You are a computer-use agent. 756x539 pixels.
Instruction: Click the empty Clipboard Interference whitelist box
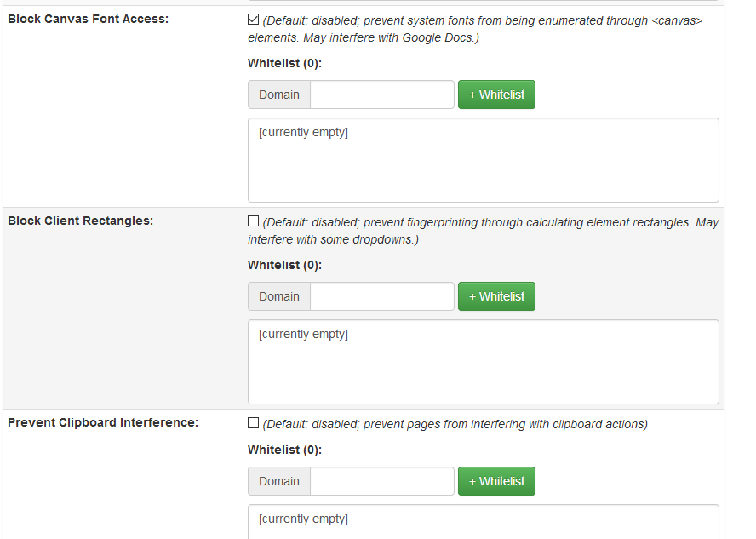click(483, 521)
